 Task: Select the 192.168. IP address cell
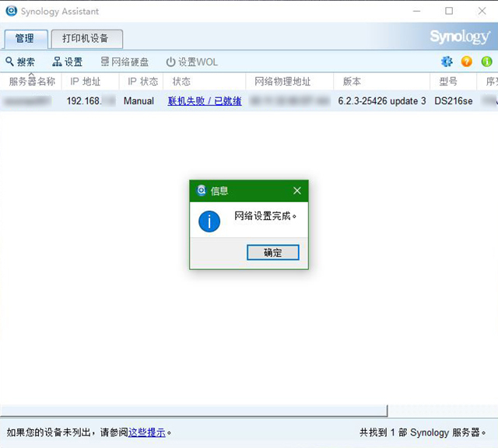(90, 101)
